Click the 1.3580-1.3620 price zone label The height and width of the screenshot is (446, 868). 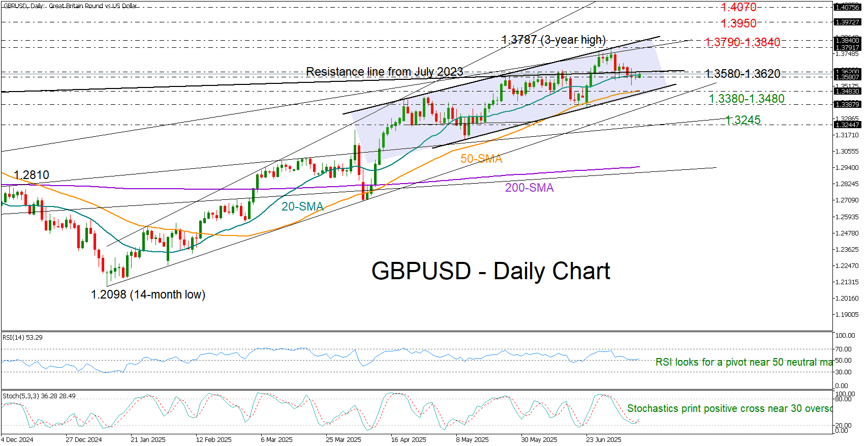(742, 74)
